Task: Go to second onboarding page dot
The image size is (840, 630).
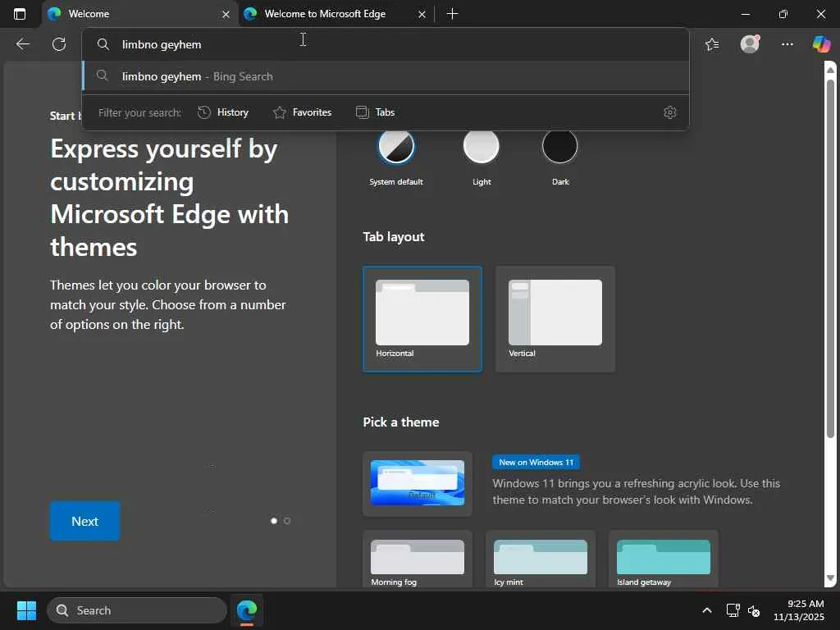Action: pos(287,521)
